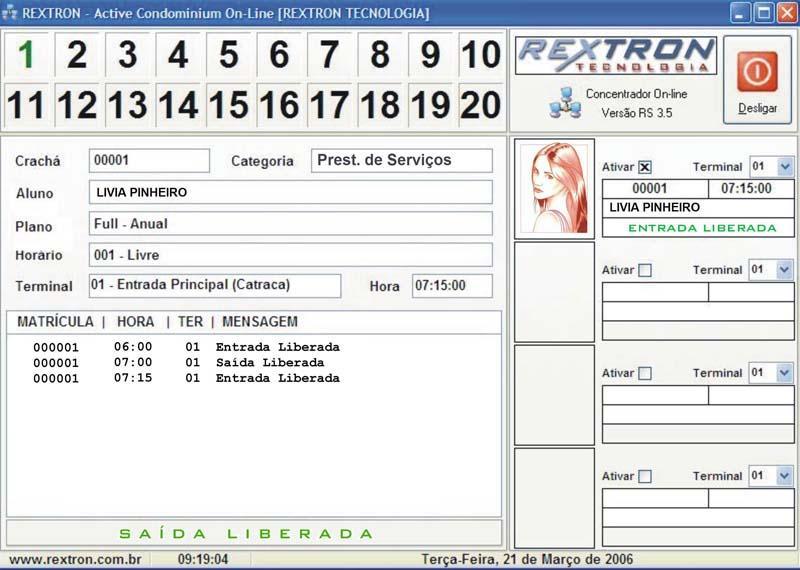Select number button 7
Image resolution: width=800 pixels, height=570 pixels.
tap(329, 54)
